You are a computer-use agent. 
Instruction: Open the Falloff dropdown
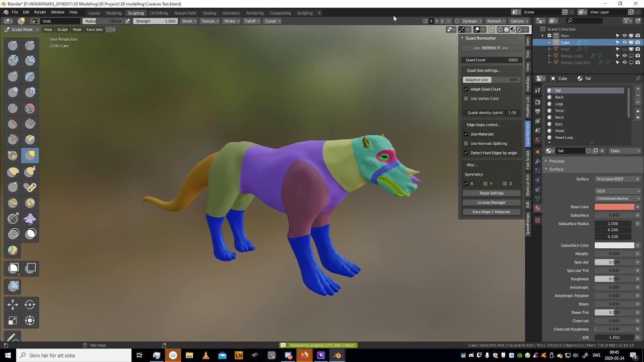coord(252,21)
